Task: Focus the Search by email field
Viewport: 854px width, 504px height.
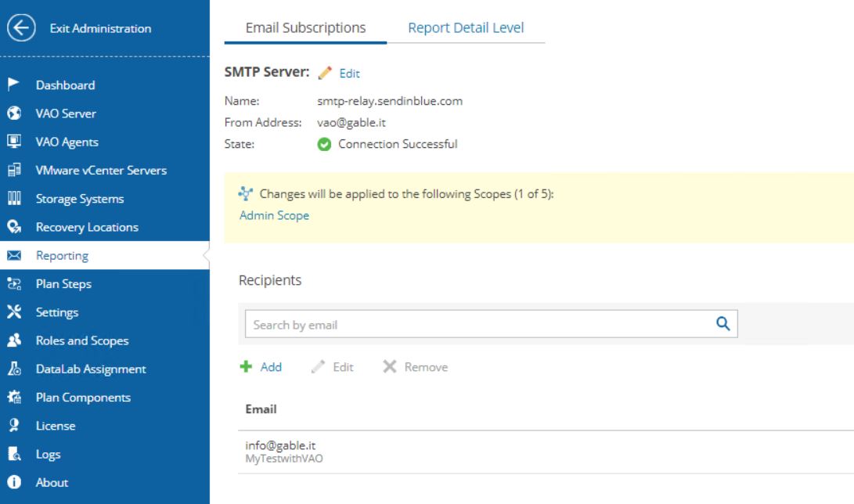Action: pos(492,324)
